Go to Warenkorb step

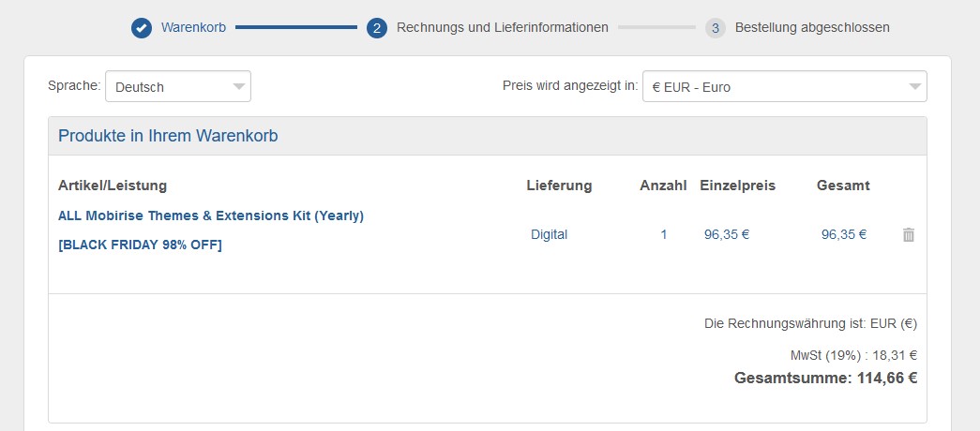click(193, 28)
